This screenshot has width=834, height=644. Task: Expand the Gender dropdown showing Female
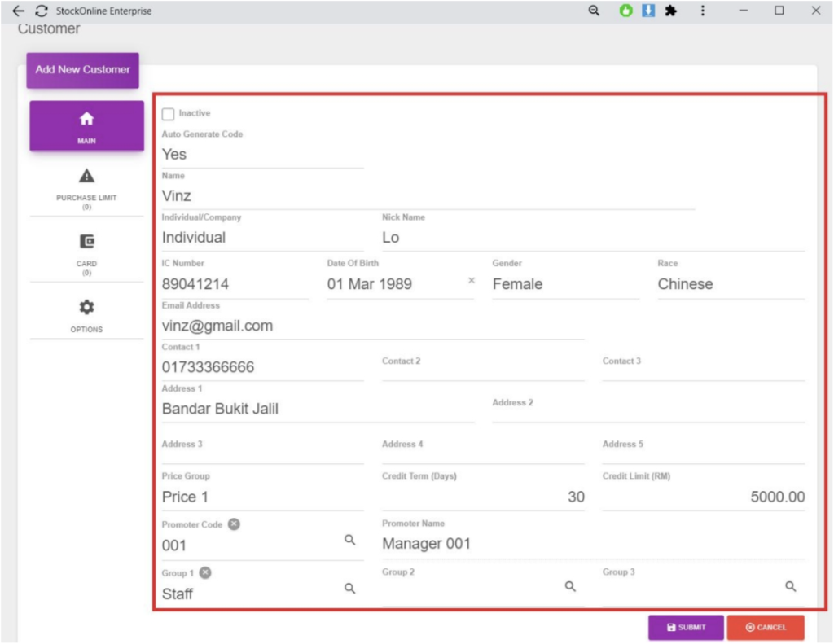(565, 284)
